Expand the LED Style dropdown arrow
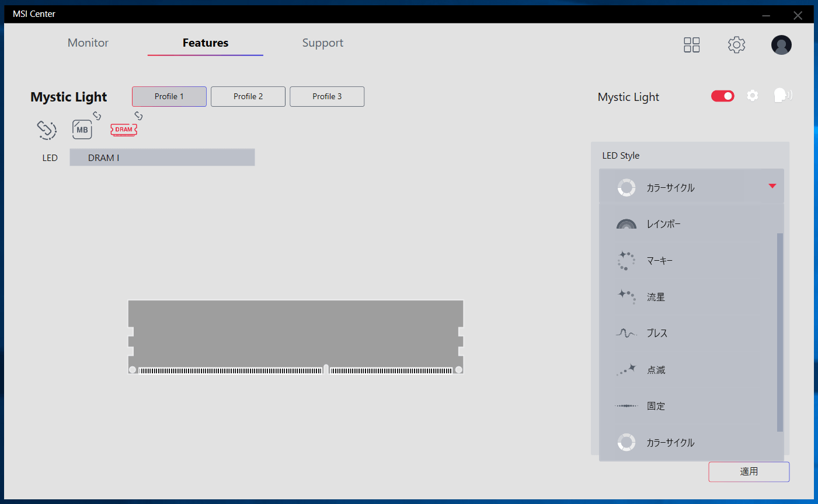The height and width of the screenshot is (504, 818). 772,186
